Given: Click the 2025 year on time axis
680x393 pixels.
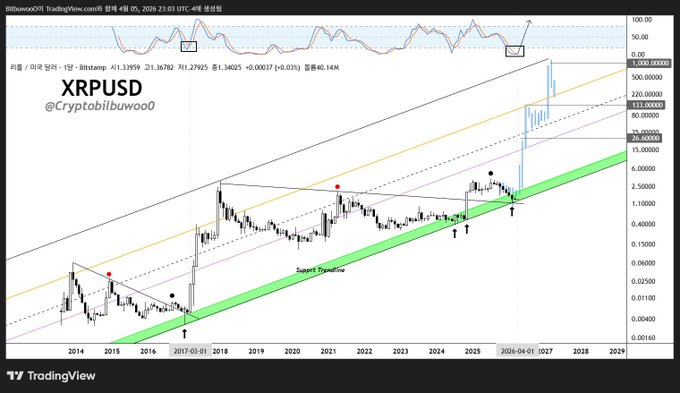Looking at the screenshot, I should click(x=473, y=351).
